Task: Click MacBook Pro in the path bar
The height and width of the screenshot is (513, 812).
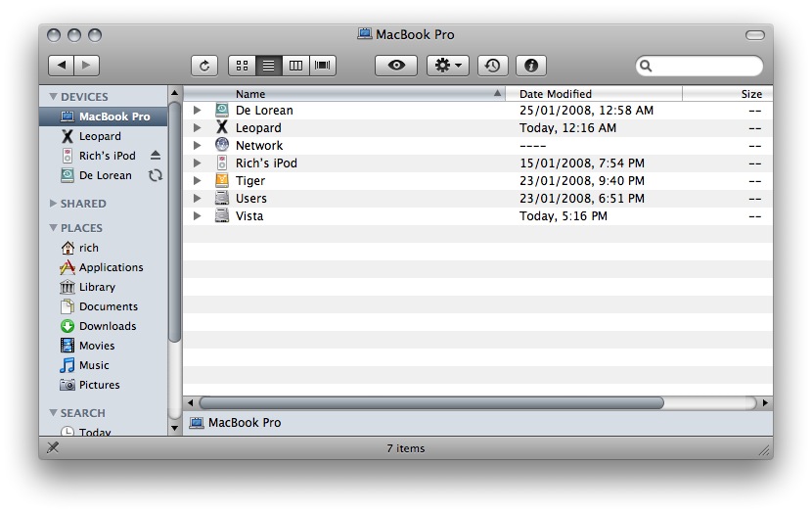Action: 235,422
